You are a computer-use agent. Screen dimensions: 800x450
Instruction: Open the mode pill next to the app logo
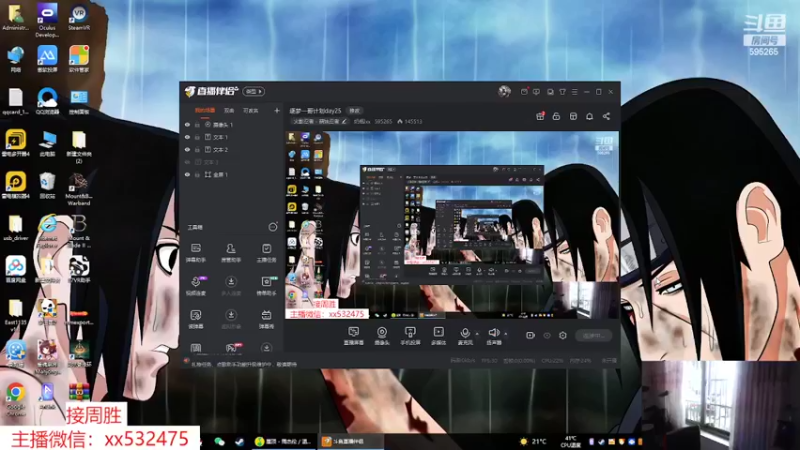[x=254, y=91]
